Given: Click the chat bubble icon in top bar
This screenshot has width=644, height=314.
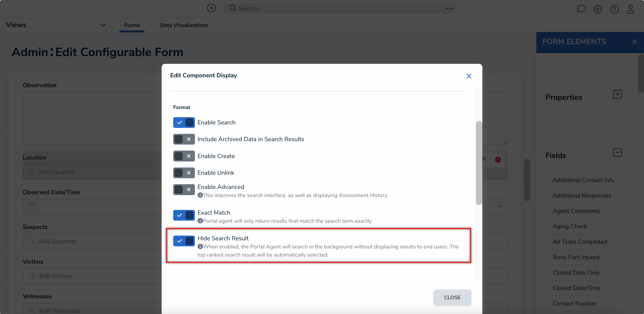Looking at the screenshot, I should pyautogui.click(x=581, y=9).
